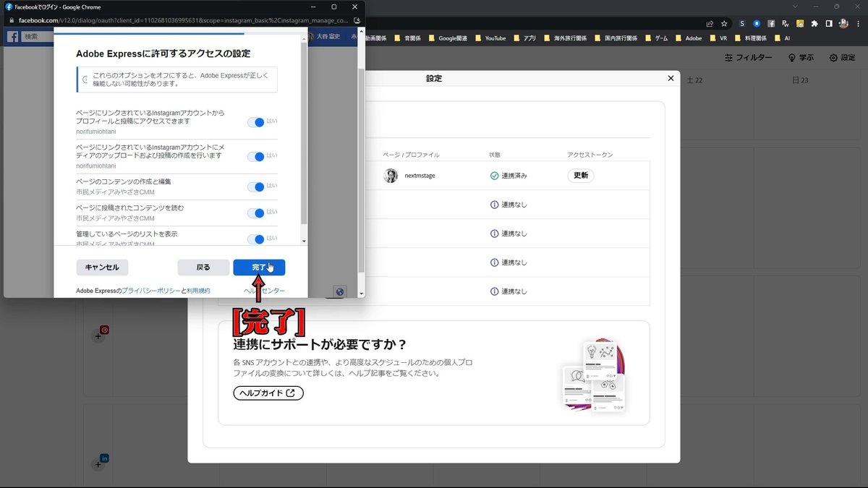The height and width of the screenshot is (488, 868).
Task: Click the blue circular extension icon in Chrome
Action: tap(757, 23)
